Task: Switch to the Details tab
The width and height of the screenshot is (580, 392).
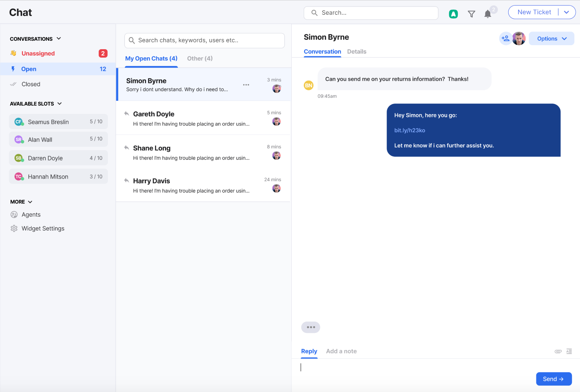Action: pyautogui.click(x=357, y=52)
